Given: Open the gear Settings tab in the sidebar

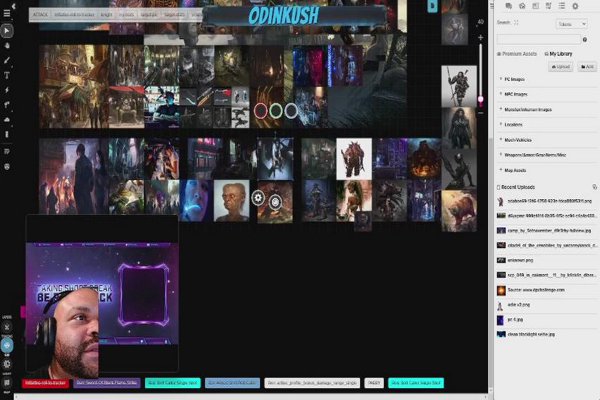Looking at the screenshot, I should [x=575, y=6].
